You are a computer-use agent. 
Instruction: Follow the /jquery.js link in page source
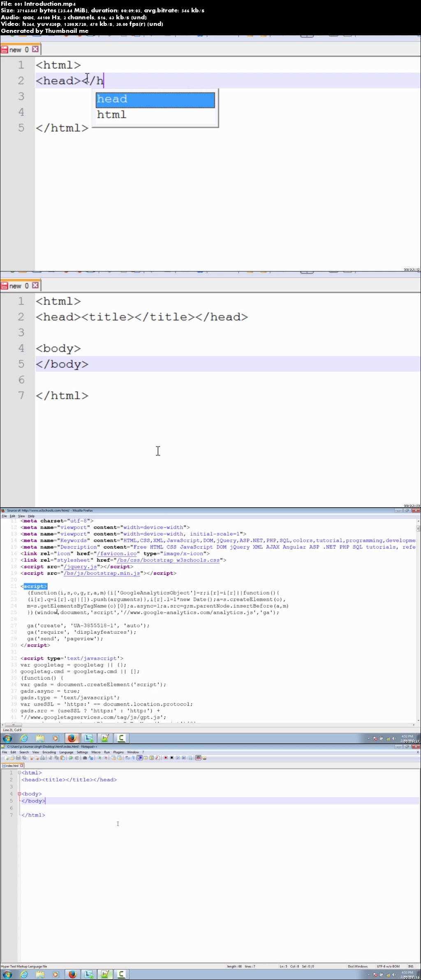[x=80, y=567]
